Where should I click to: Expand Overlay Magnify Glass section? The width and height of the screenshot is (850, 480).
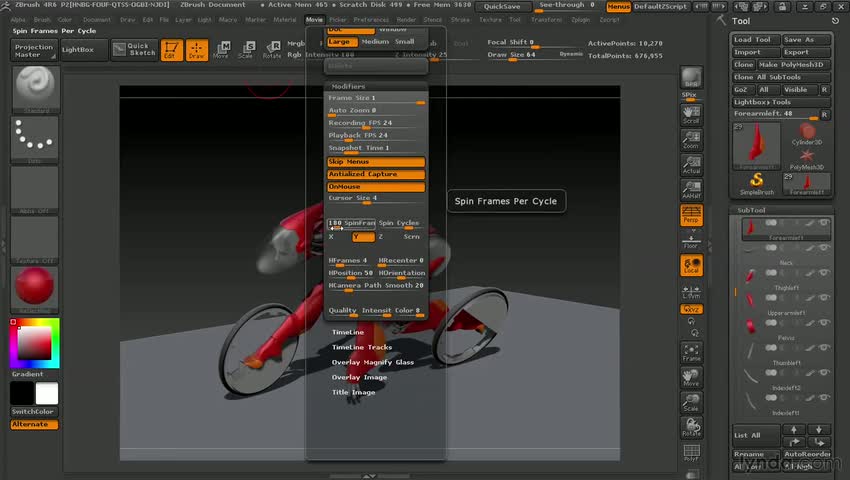pyautogui.click(x=372, y=362)
